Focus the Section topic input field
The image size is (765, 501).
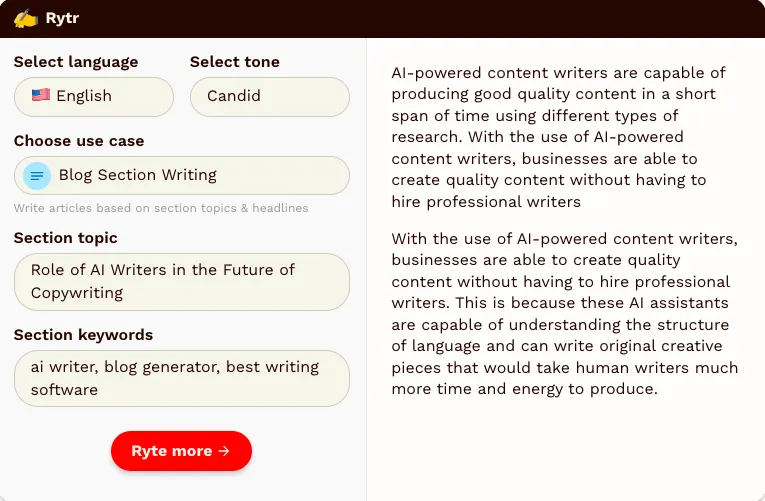[x=182, y=281]
